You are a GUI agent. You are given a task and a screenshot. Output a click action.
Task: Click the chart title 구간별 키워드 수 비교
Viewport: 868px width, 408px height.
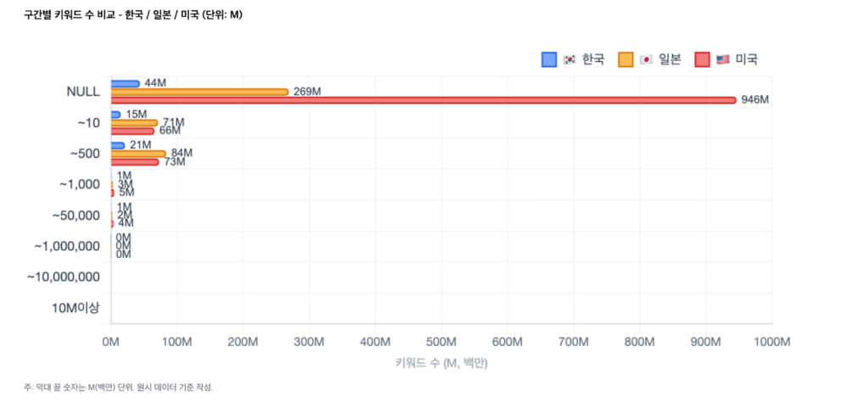[133, 14]
